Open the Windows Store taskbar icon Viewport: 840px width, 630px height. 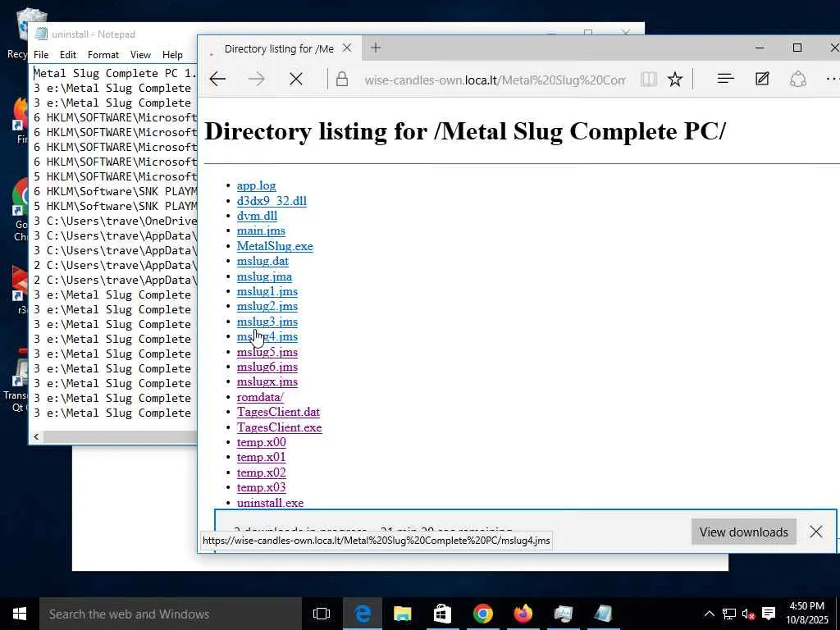(442, 614)
